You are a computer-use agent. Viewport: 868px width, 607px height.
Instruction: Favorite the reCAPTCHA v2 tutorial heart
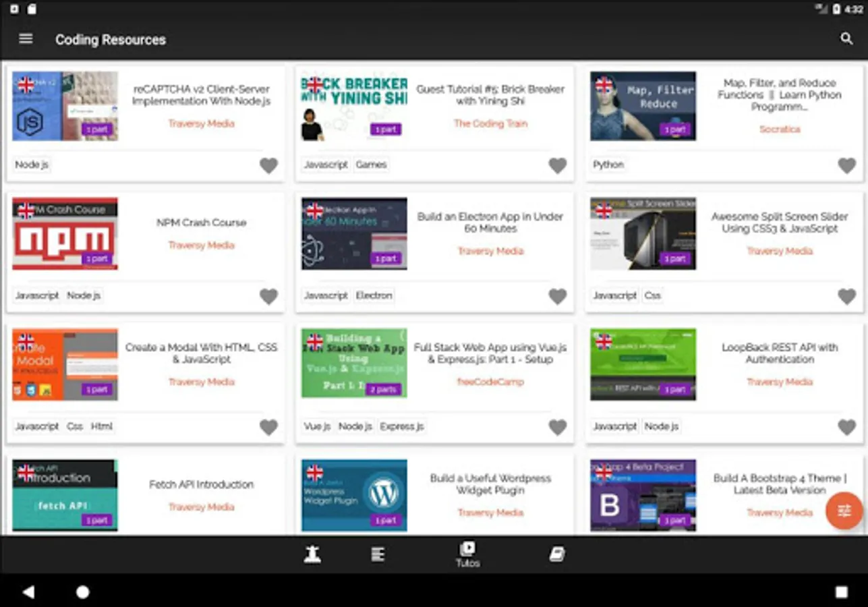click(268, 165)
